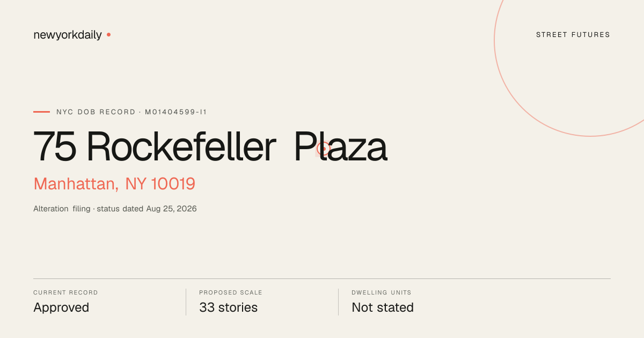Click Manhattan, NY 10019 address line

click(114, 184)
